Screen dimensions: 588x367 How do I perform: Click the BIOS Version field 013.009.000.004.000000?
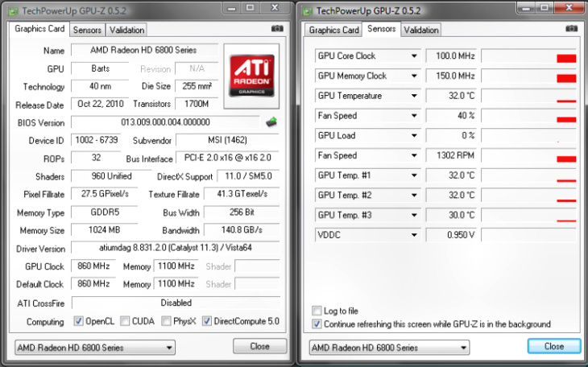(x=165, y=122)
